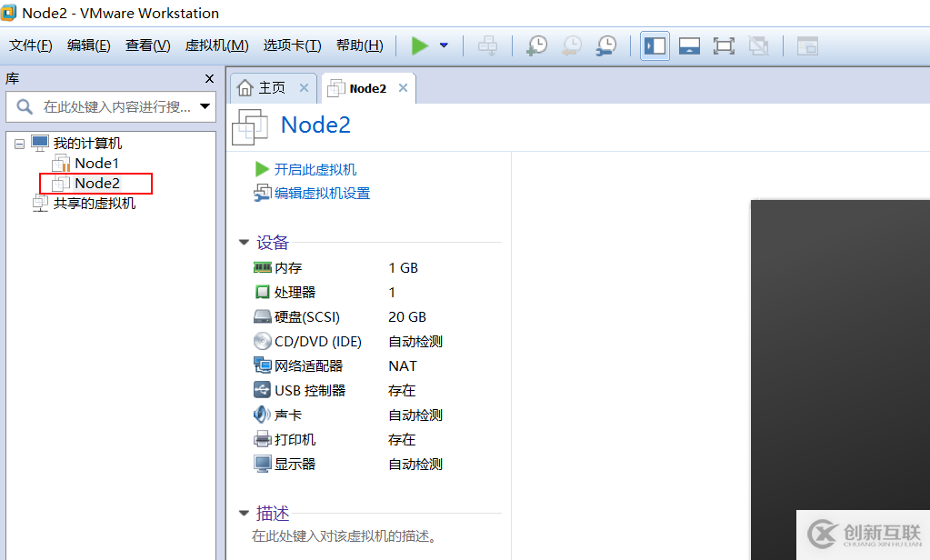Click the revert to snapshot toolbar icon
The width and height of the screenshot is (930, 560).
pos(572,45)
